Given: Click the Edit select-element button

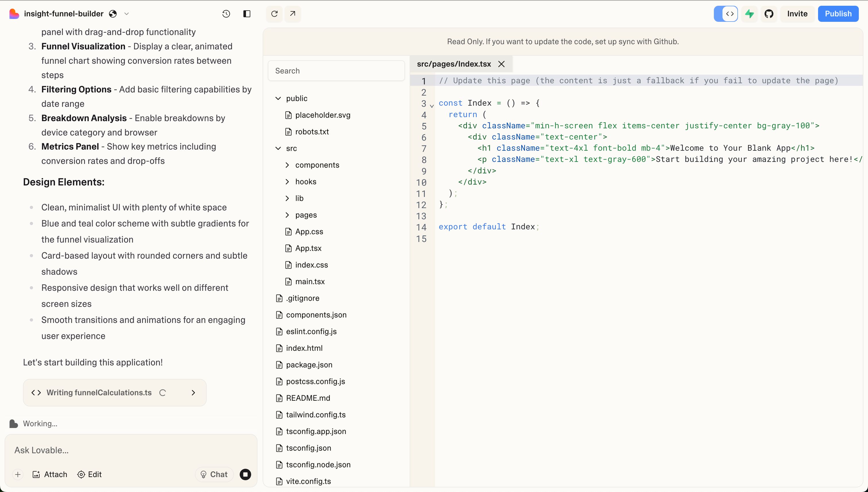Looking at the screenshot, I should click(90, 474).
